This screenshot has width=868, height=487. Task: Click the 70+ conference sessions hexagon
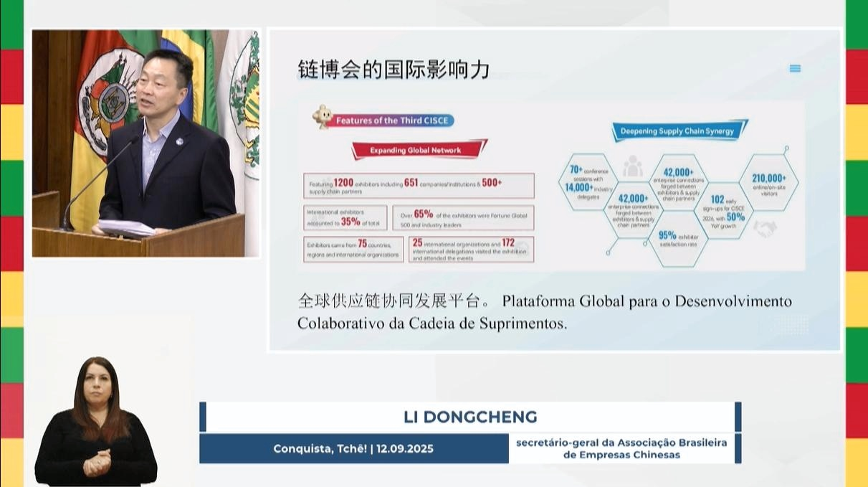coord(588,181)
